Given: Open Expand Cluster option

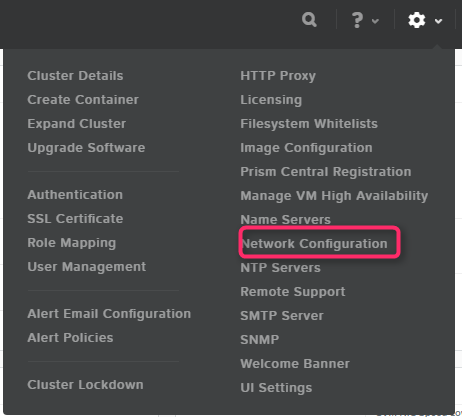Looking at the screenshot, I should [x=77, y=124].
